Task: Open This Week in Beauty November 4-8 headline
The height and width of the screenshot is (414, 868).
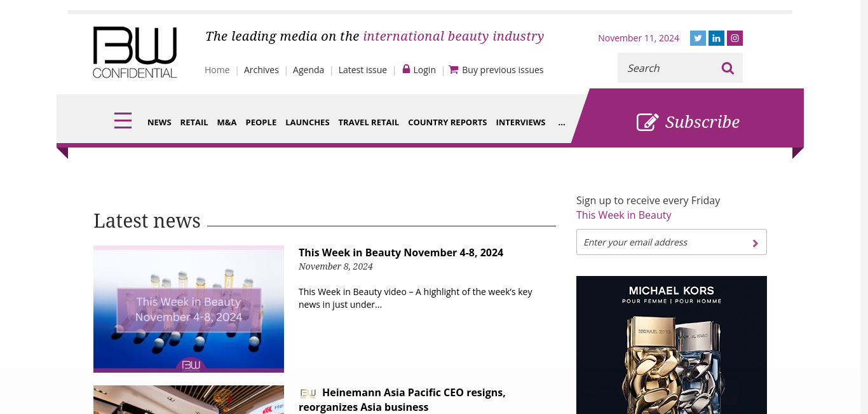Action: tap(401, 252)
